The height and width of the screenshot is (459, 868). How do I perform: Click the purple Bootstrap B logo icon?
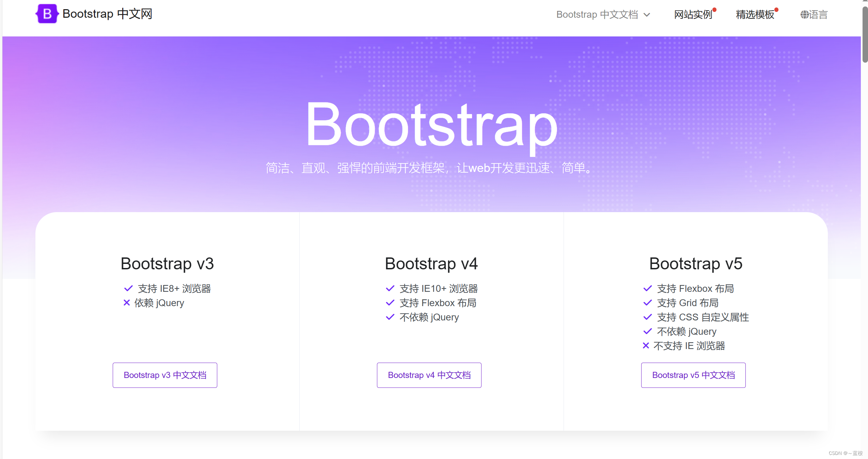47,14
